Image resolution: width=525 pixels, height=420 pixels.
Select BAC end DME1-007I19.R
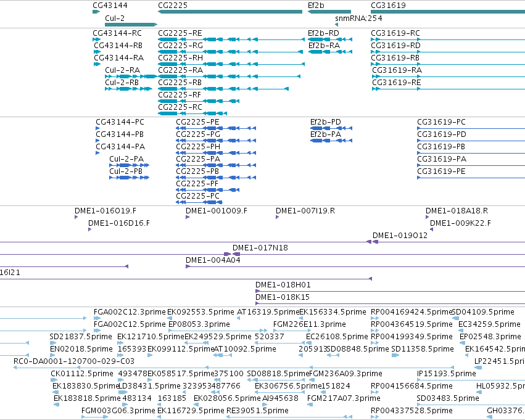click(277, 217)
